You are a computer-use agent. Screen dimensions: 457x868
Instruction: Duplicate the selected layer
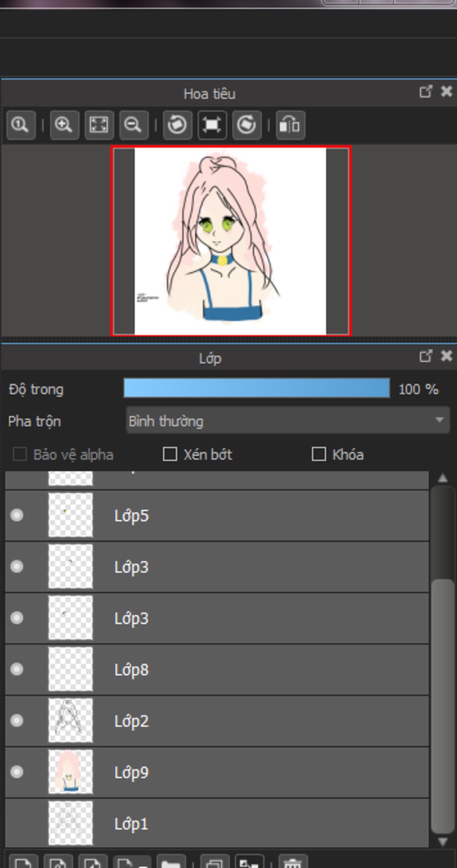(215, 862)
